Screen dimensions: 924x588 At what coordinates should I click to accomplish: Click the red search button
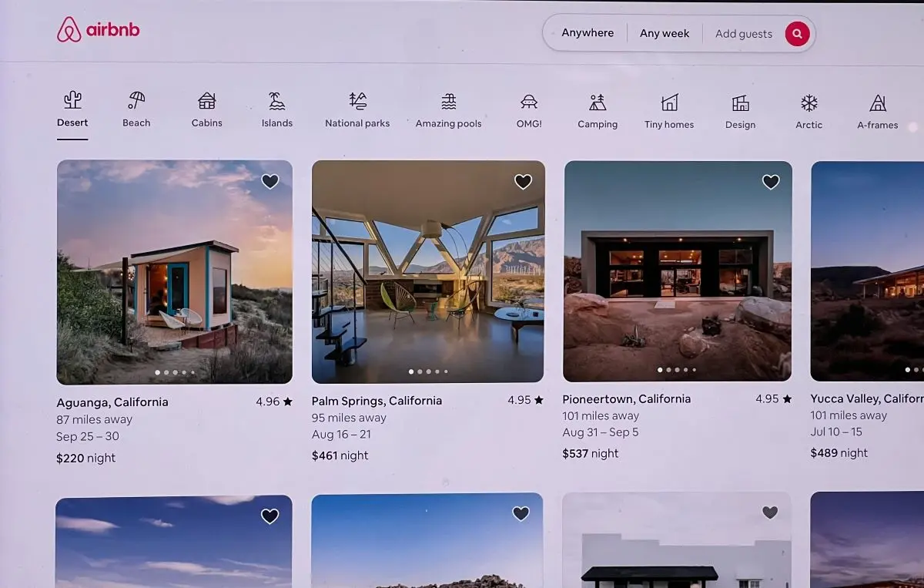(797, 33)
